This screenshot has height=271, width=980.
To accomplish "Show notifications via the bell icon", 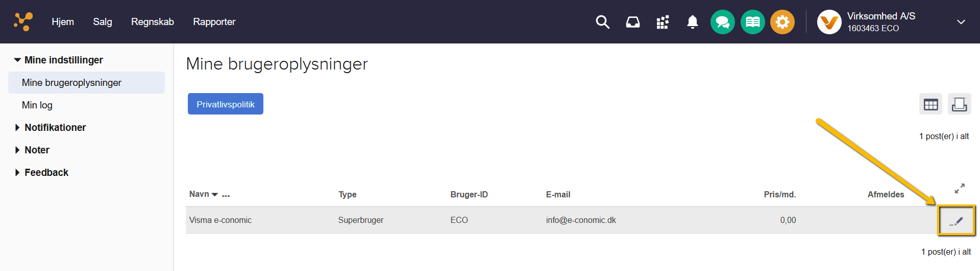I will click(692, 22).
